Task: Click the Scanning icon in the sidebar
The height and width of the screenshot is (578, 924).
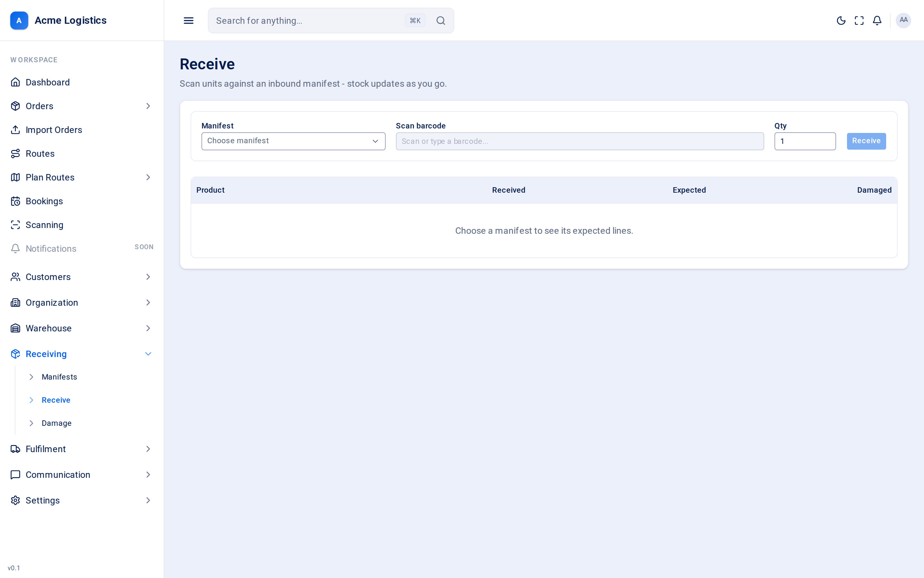Action: point(15,225)
